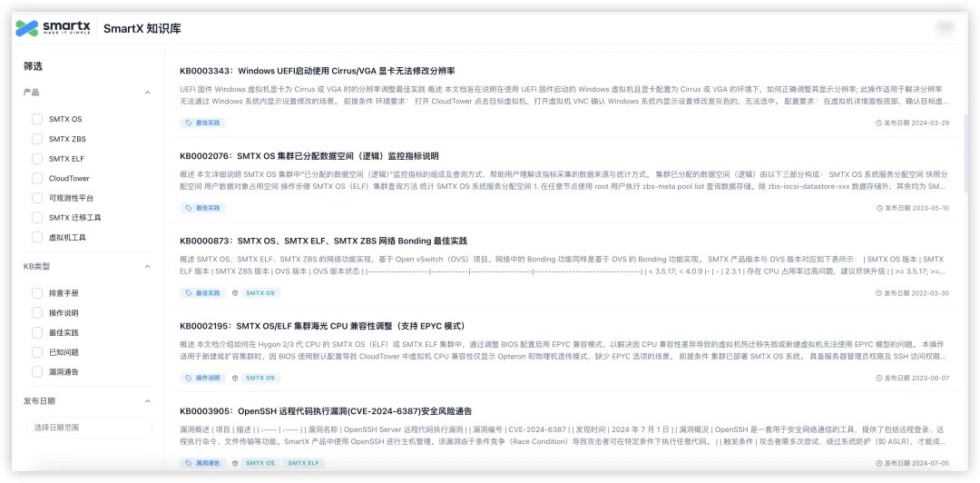Click the SmartX logo in the header
Image resolution: width=980 pixels, height=483 pixels.
click(x=53, y=28)
